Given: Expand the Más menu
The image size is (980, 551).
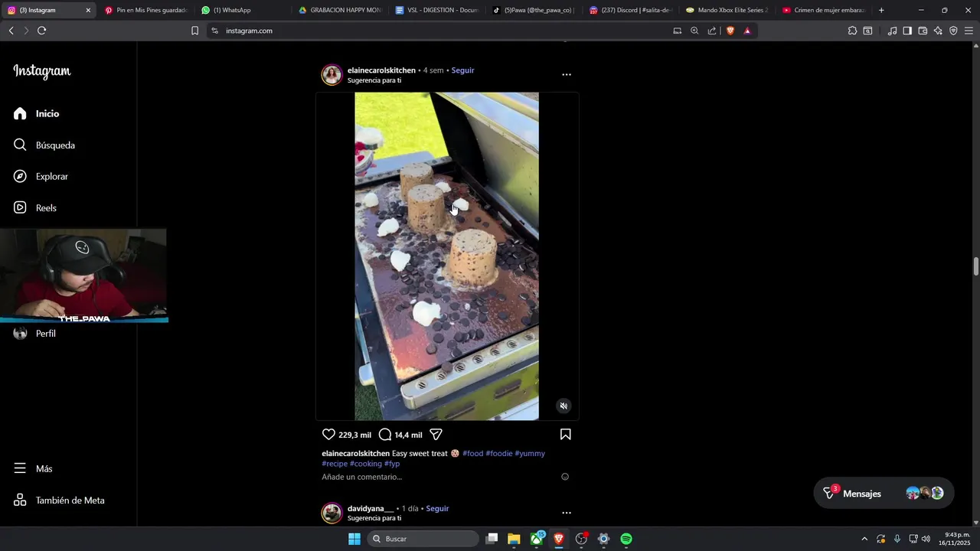Looking at the screenshot, I should pos(33,468).
